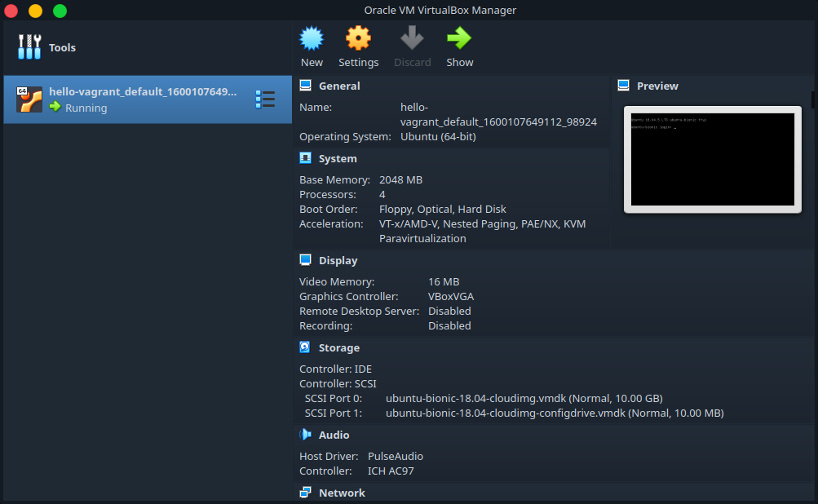The width and height of the screenshot is (818, 504).
Task: Open the Audio settings heading link
Action: pyautogui.click(x=334, y=435)
